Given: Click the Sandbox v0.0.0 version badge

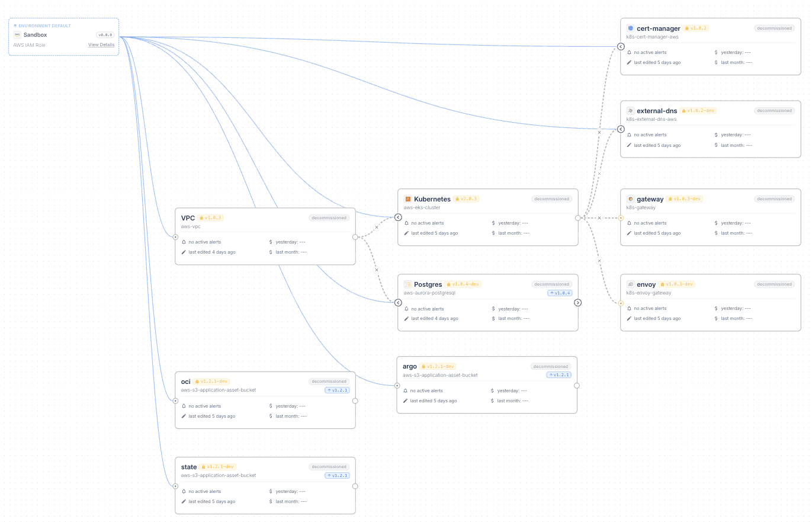Looking at the screenshot, I should coord(105,35).
